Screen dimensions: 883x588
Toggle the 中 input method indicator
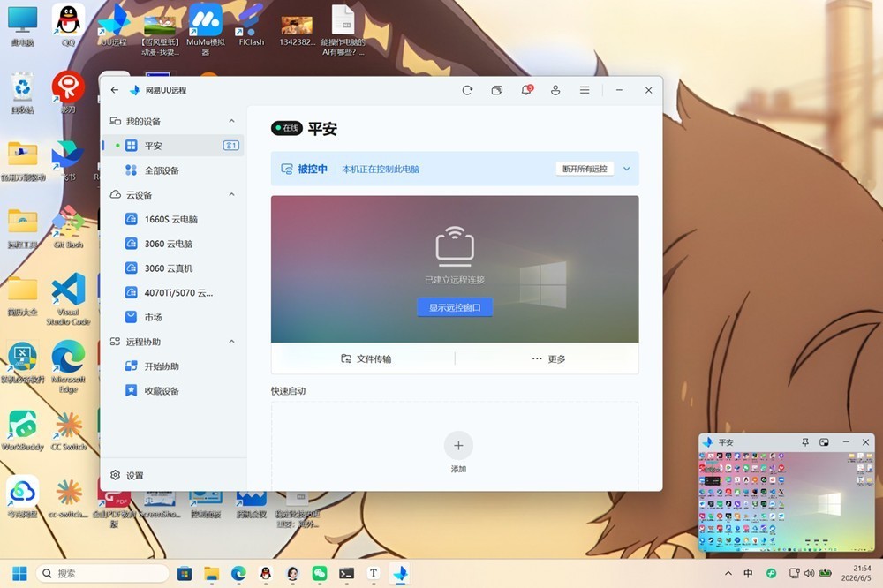[x=748, y=573]
